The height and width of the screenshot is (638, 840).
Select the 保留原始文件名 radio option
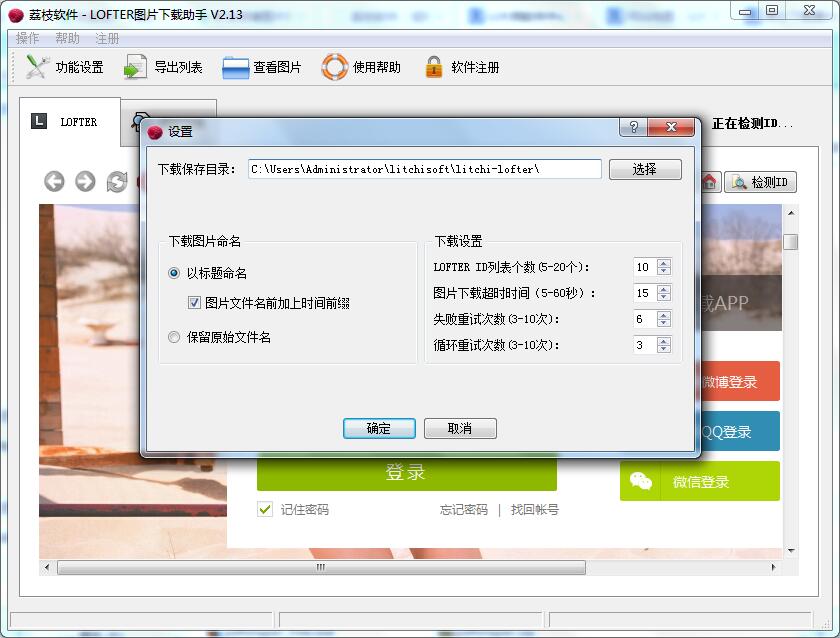point(219,337)
